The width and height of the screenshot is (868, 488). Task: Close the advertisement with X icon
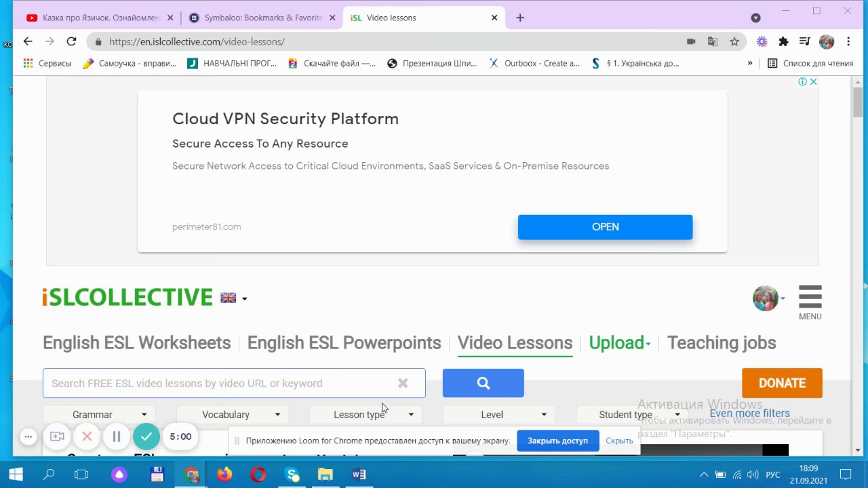813,81
